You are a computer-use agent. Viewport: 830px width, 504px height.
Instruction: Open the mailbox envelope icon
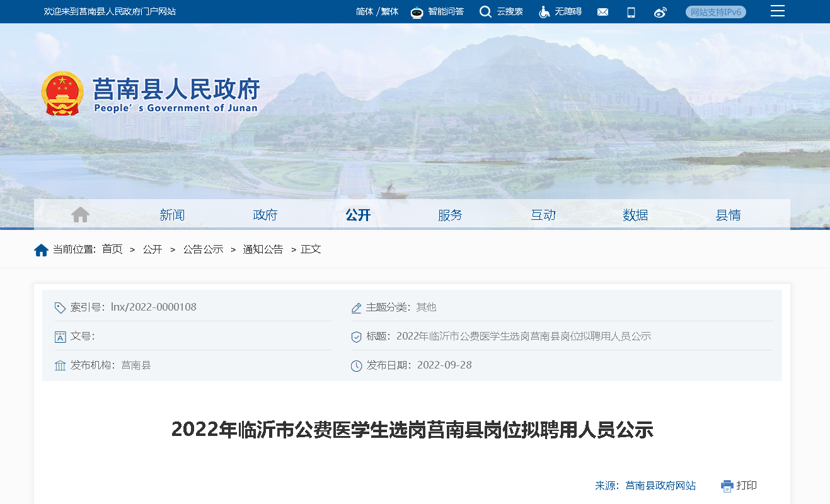click(x=602, y=12)
